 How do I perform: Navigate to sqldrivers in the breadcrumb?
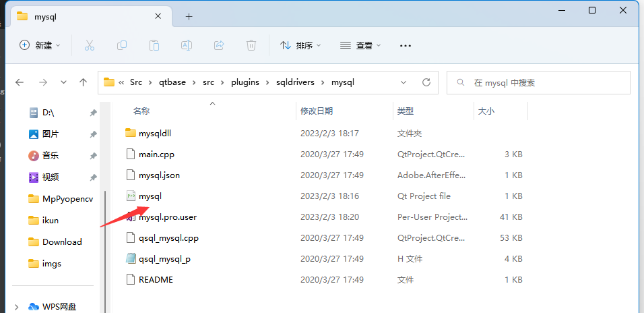(x=296, y=82)
